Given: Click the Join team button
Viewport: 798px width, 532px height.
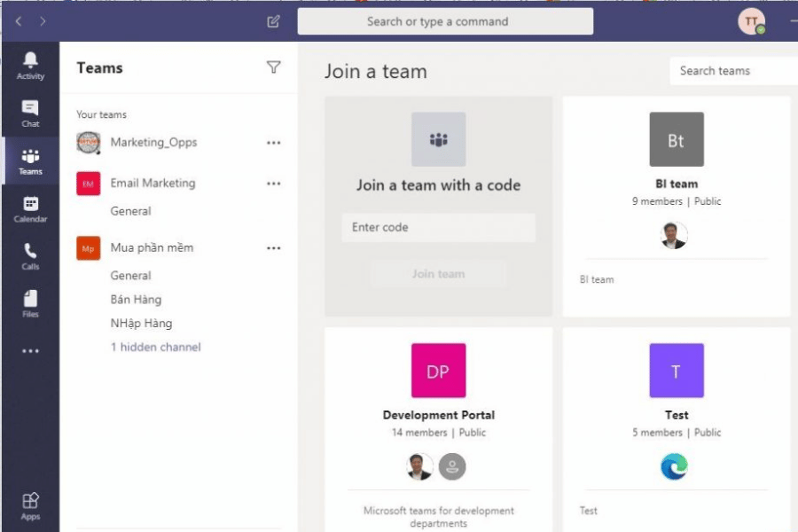Looking at the screenshot, I should click(438, 274).
